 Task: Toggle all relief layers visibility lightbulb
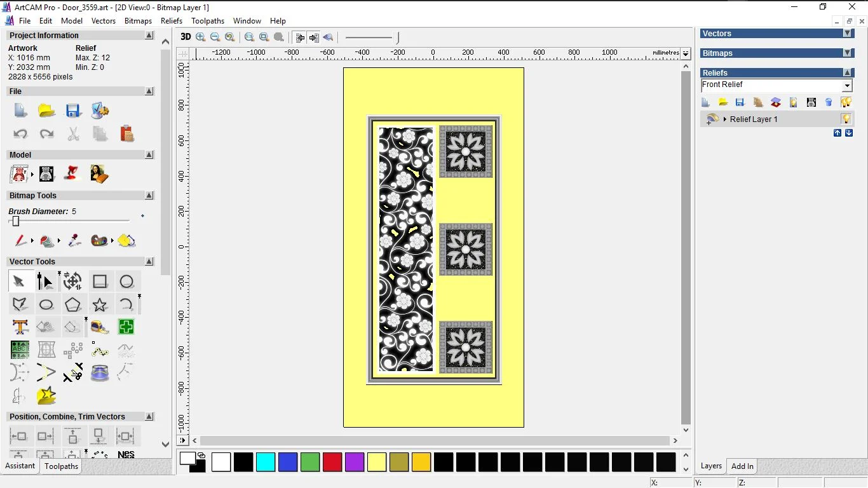[846, 102]
